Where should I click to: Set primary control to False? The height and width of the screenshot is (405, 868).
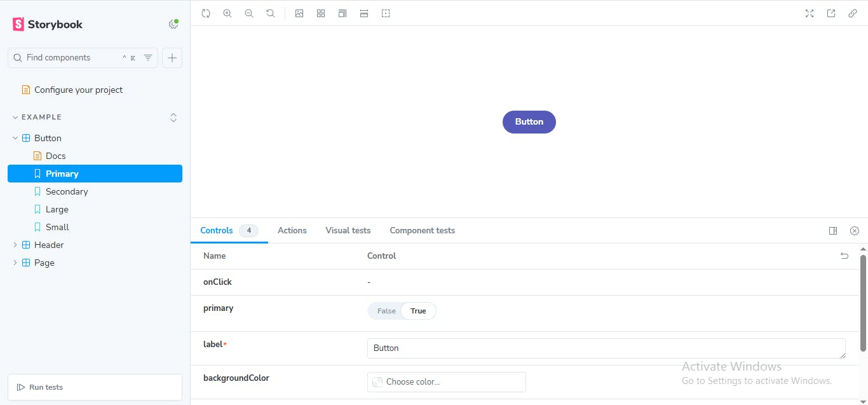[x=386, y=310]
